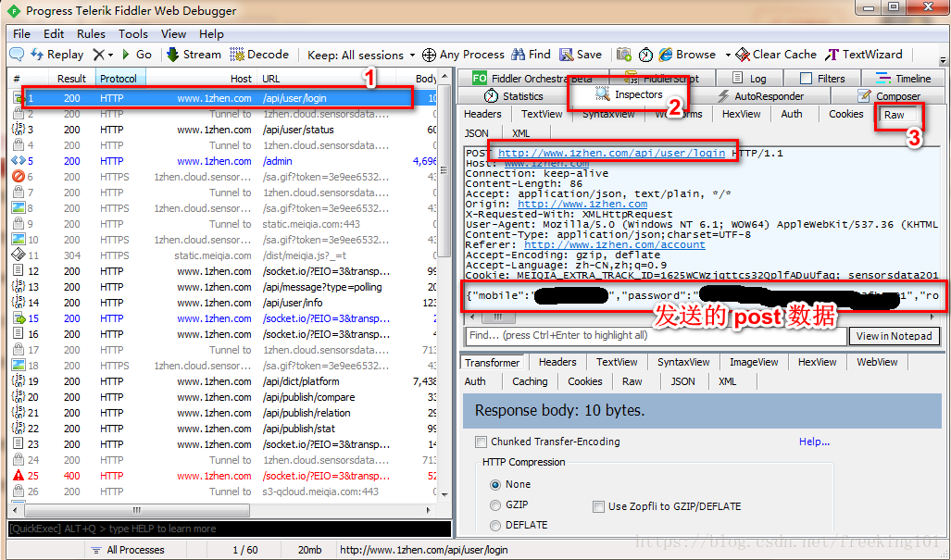951x560 pixels.
Task: Select the DEFLATE compression radio button
Action: coord(496,526)
